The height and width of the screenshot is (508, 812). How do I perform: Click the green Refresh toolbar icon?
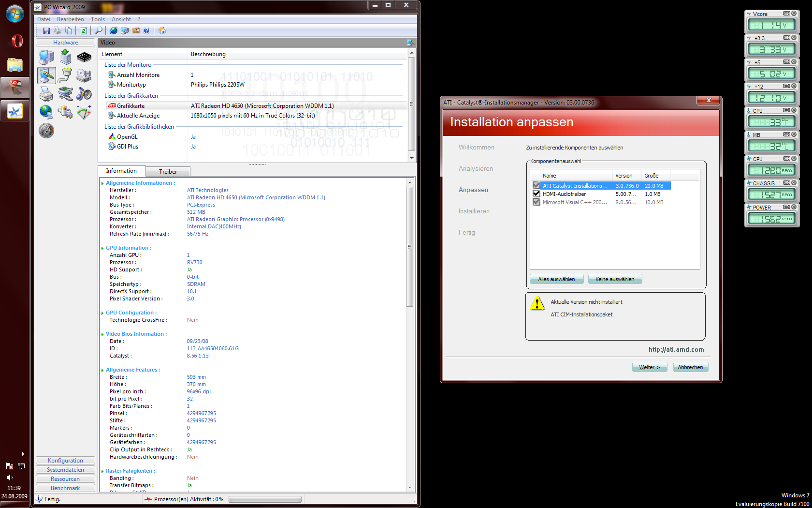84,30
